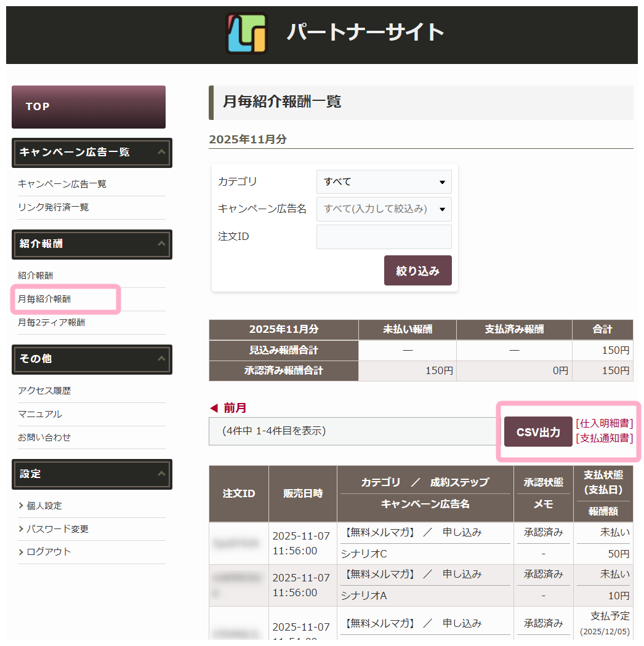The height and width of the screenshot is (646, 644).
Task: Click the 注文ID input field
Action: tap(384, 237)
